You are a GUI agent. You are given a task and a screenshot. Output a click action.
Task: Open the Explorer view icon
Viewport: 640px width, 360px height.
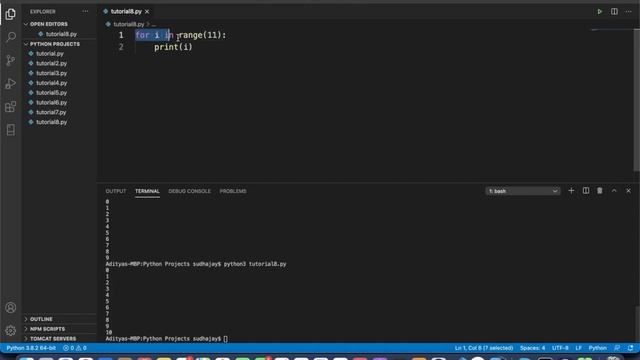tap(11, 14)
